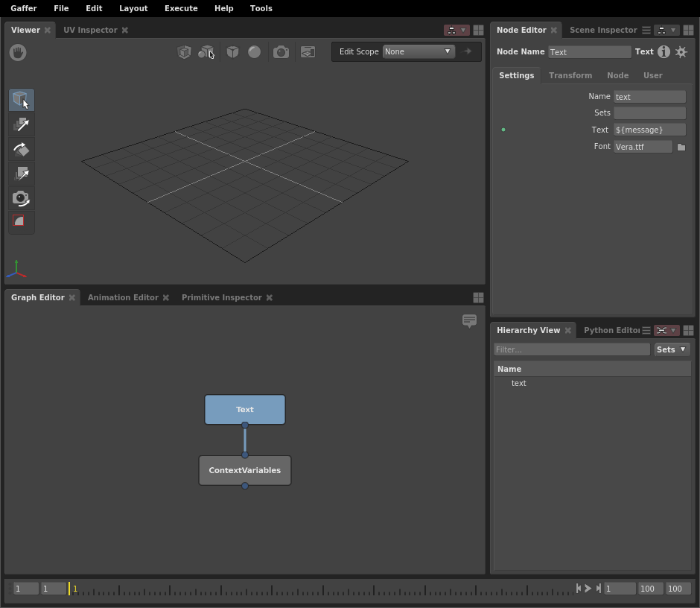Click the Node Editor info icon

coord(664,52)
